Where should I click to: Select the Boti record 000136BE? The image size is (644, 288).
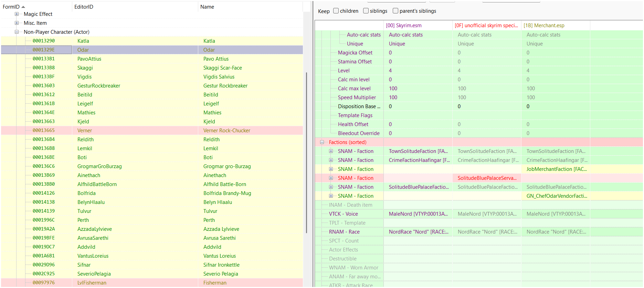[x=152, y=157]
